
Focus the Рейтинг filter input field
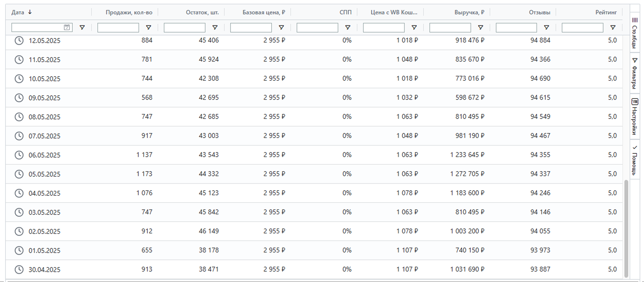point(582,27)
